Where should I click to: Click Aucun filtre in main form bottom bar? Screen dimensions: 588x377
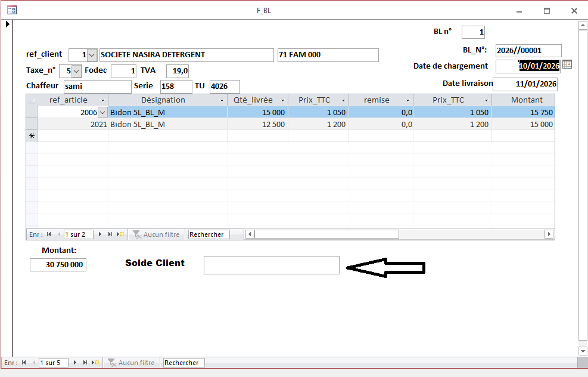coord(131,363)
